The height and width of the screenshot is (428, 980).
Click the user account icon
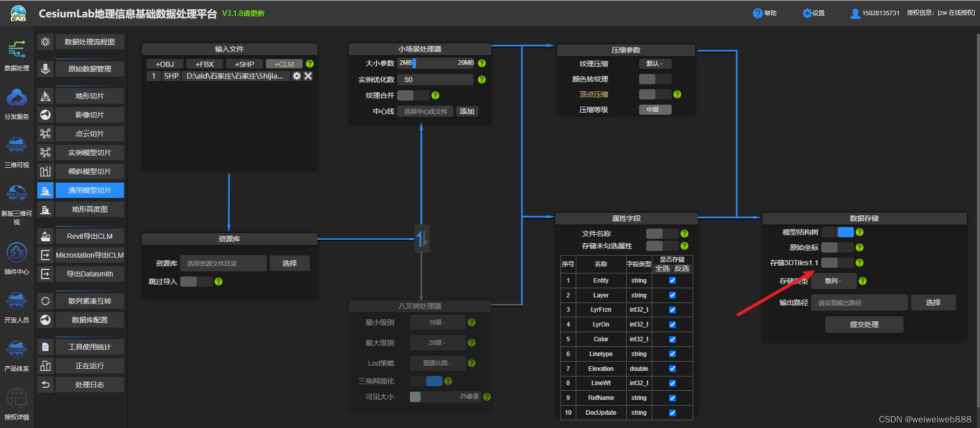coord(855,13)
